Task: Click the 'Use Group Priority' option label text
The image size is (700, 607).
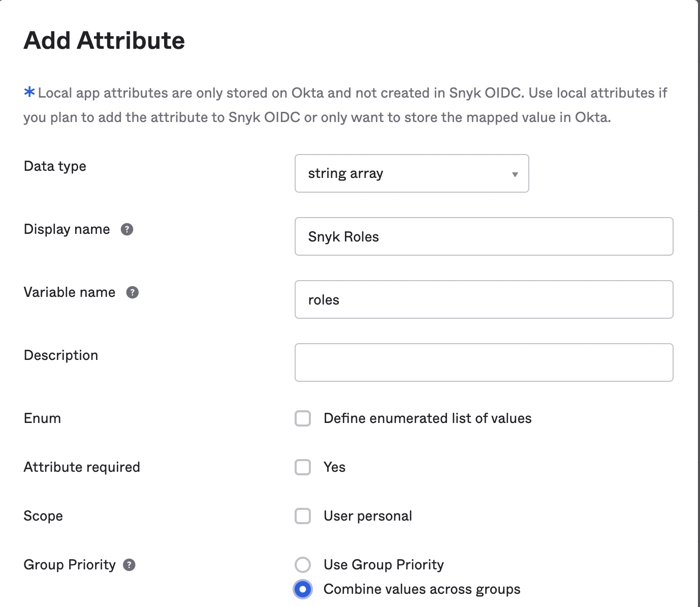Action: pyautogui.click(x=384, y=565)
